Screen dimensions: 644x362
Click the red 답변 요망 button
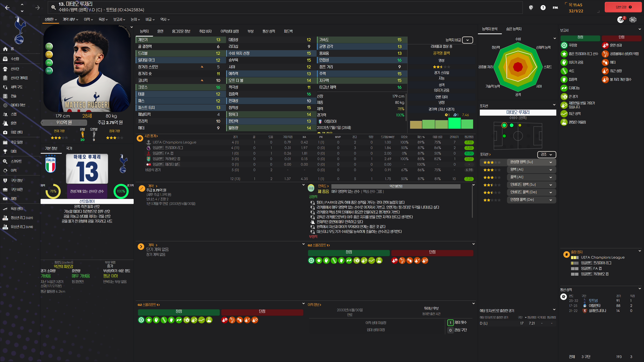click(623, 7)
